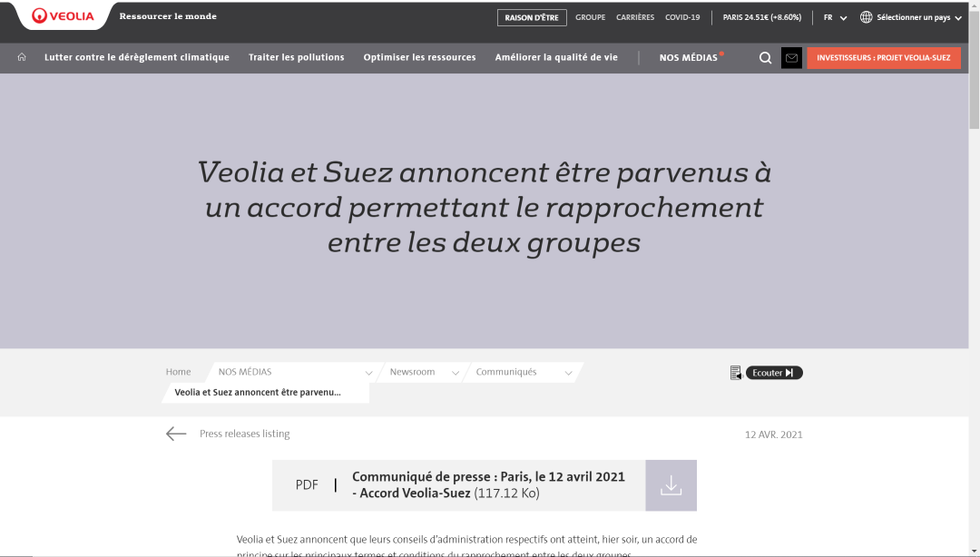Click the back arrow to press releases
This screenshot has width=980, height=557.
[176, 434]
